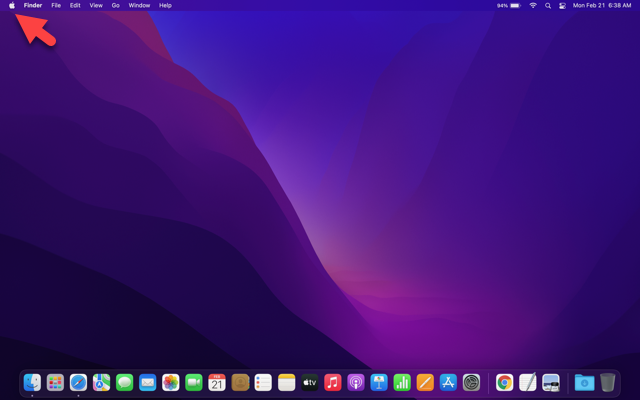The image size is (640, 400).
Task: Open the View menu
Action: pyautogui.click(x=96, y=5)
